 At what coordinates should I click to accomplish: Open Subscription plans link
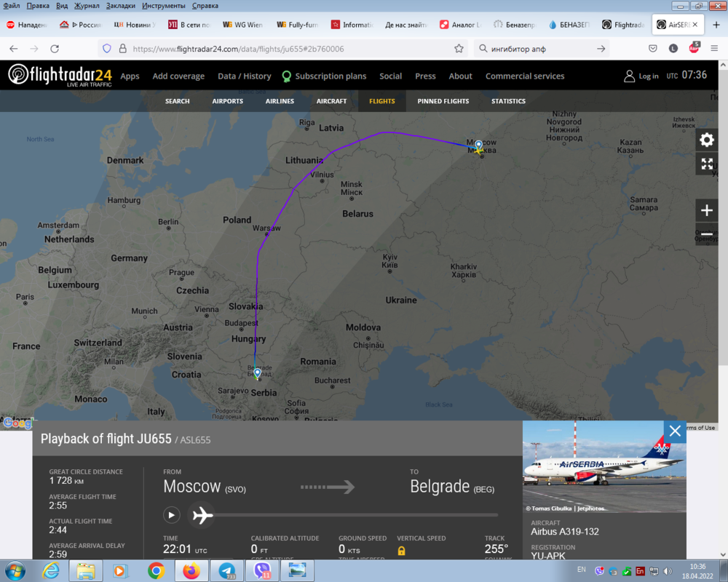324,76
